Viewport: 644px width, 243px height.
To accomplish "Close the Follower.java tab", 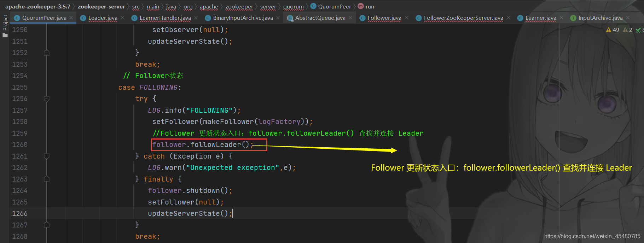I will point(407,18).
